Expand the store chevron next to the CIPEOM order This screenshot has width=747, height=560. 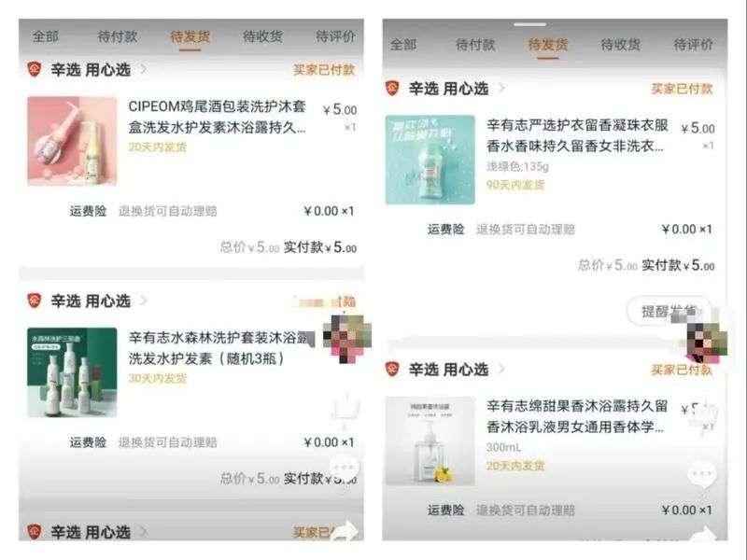143,69
